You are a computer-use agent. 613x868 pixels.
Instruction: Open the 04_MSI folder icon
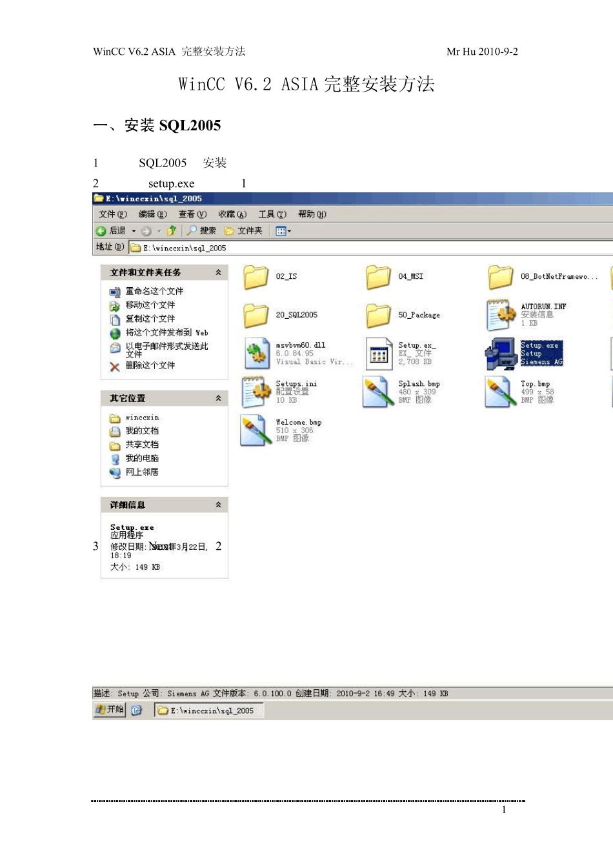pos(378,277)
